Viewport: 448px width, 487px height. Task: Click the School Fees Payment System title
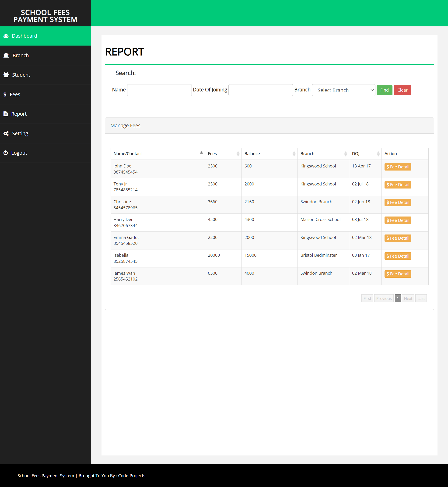tap(45, 16)
